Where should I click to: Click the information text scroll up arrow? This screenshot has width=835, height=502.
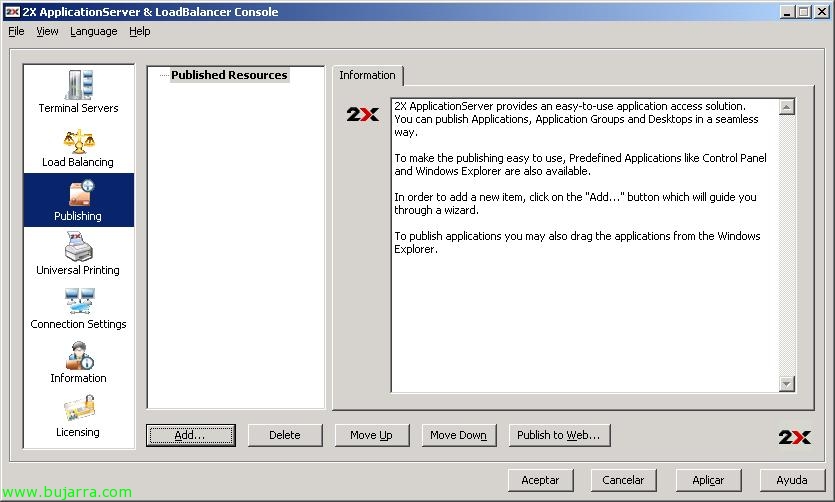pyautogui.click(x=787, y=107)
